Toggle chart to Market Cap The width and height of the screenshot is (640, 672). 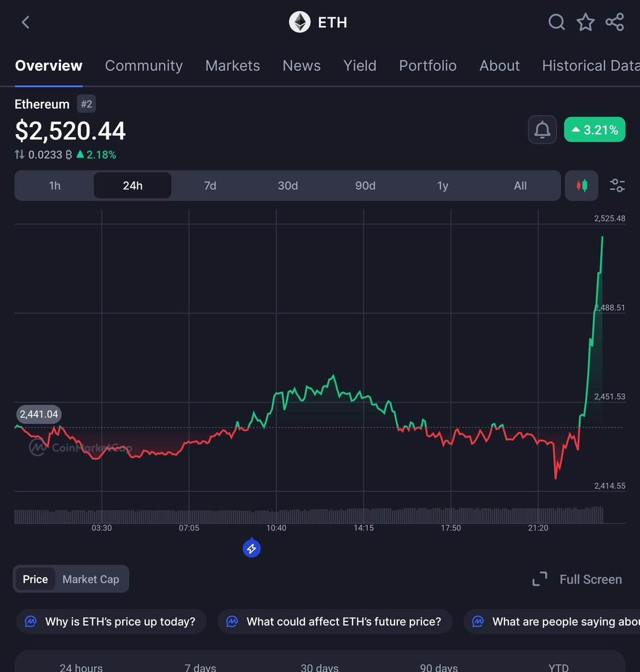(x=91, y=579)
